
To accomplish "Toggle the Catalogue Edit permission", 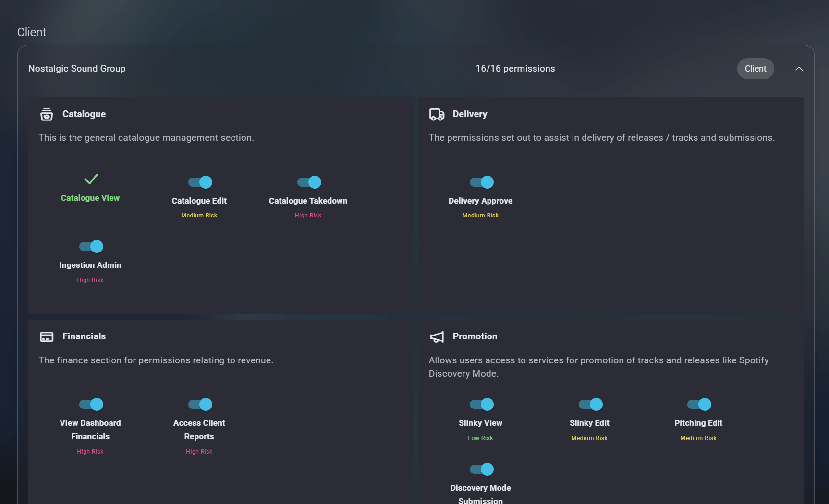I will pyautogui.click(x=200, y=182).
